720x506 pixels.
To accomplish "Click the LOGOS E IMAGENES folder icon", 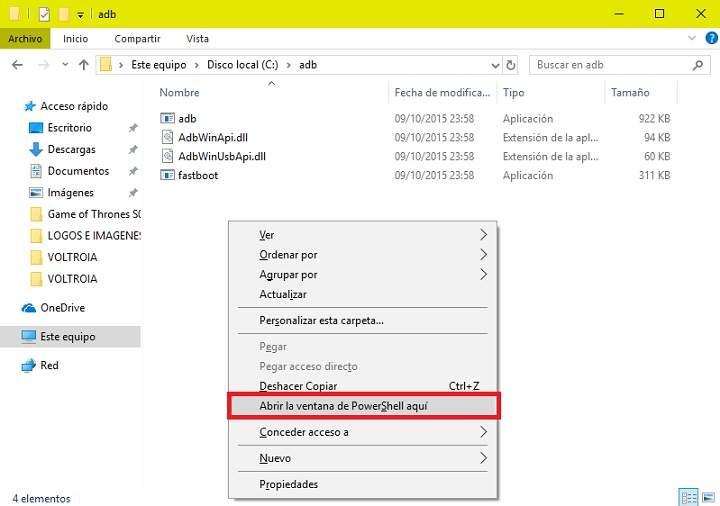I will coord(36,236).
